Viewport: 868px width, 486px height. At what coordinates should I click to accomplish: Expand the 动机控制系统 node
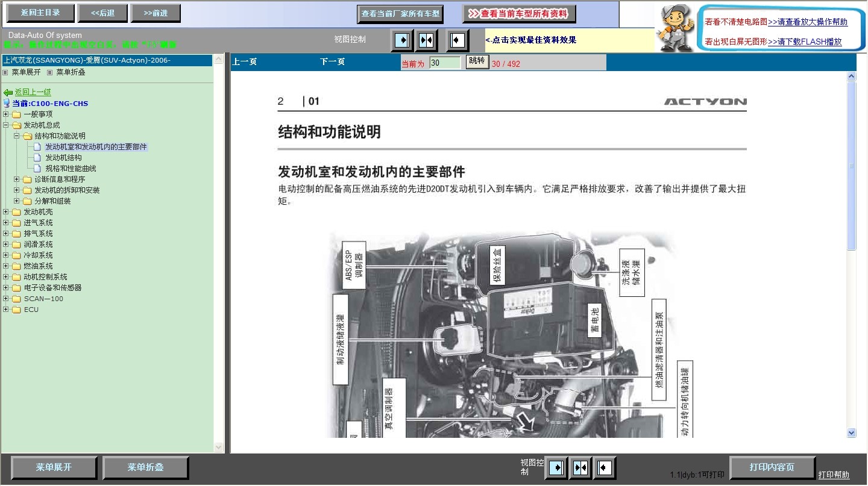click(x=6, y=277)
